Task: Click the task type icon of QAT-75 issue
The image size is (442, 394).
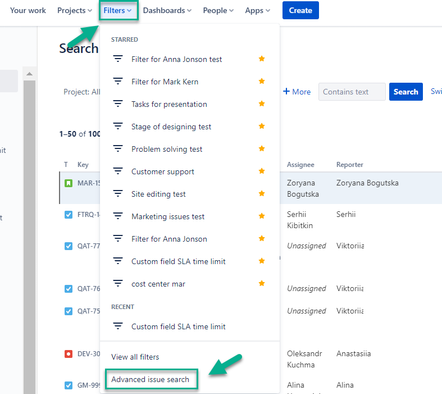Action: [x=68, y=311]
